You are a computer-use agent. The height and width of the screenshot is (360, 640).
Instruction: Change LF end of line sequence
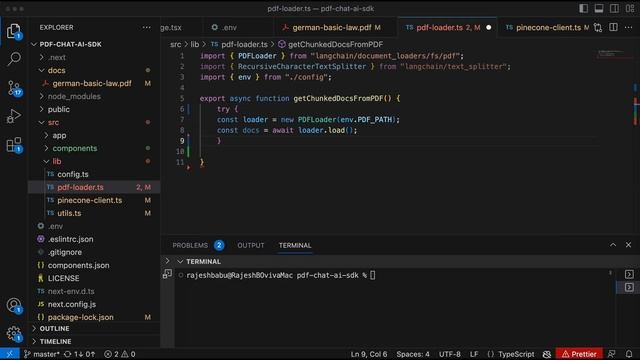(473, 354)
